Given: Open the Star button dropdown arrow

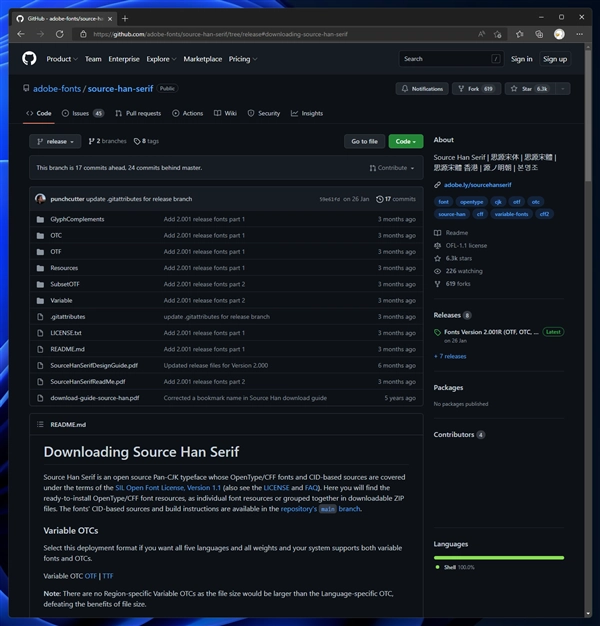Looking at the screenshot, I should (562, 89).
